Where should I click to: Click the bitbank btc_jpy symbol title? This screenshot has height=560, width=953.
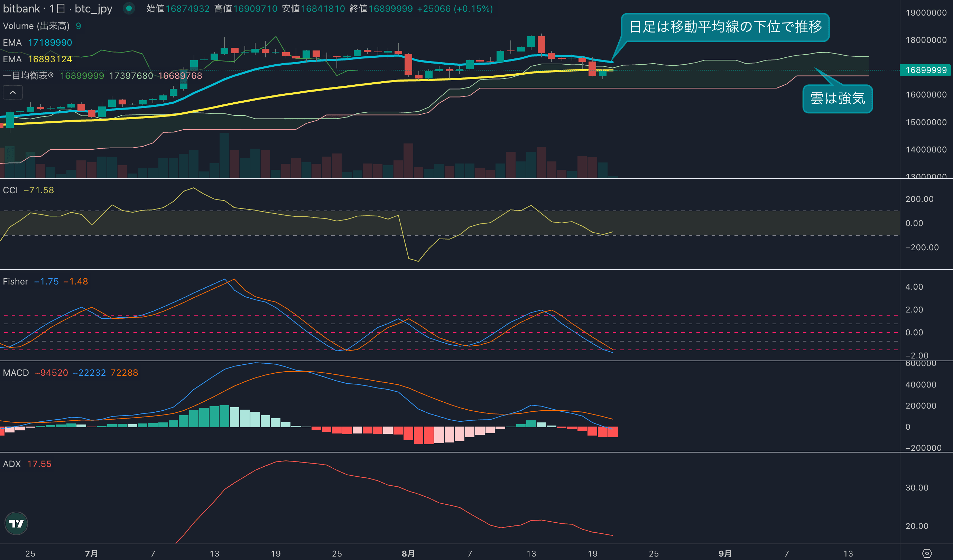tap(57, 8)
